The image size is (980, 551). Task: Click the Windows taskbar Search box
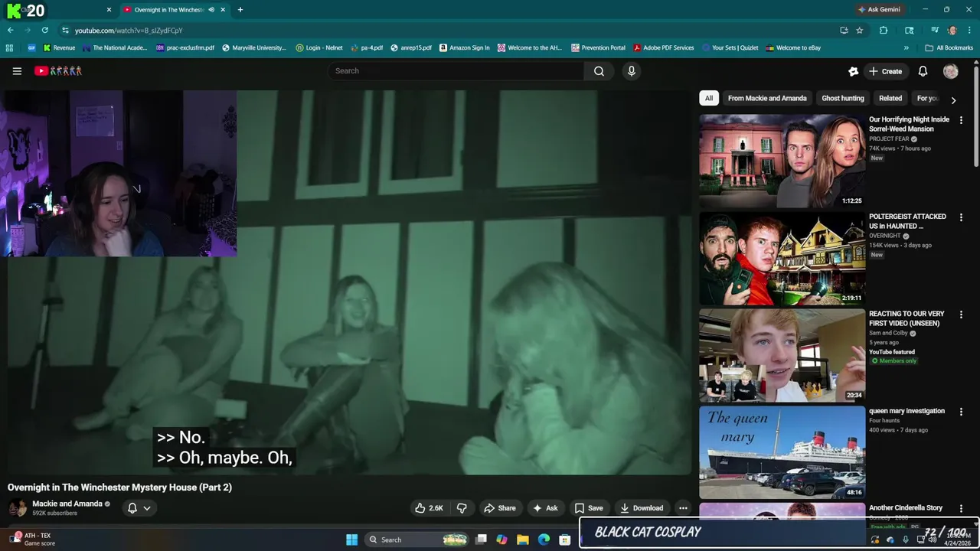coord(416,540)
